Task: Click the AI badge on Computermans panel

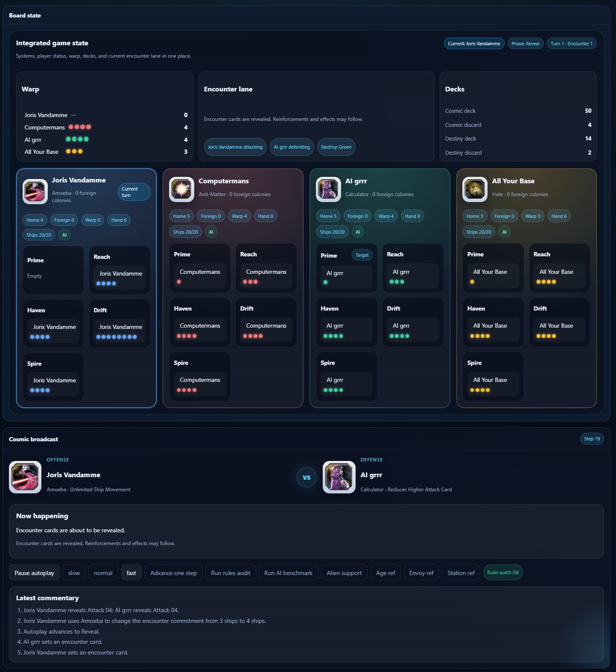Action: (x=211, y=232)
